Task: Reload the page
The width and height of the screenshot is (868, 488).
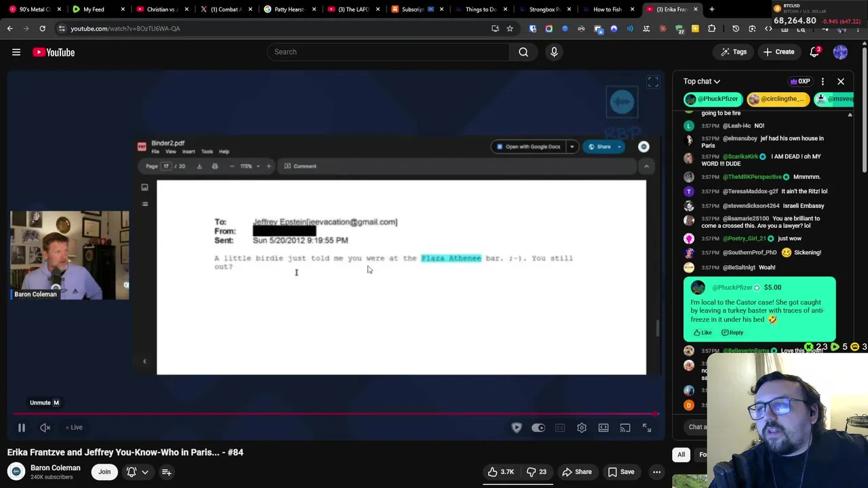Action: 42,28
